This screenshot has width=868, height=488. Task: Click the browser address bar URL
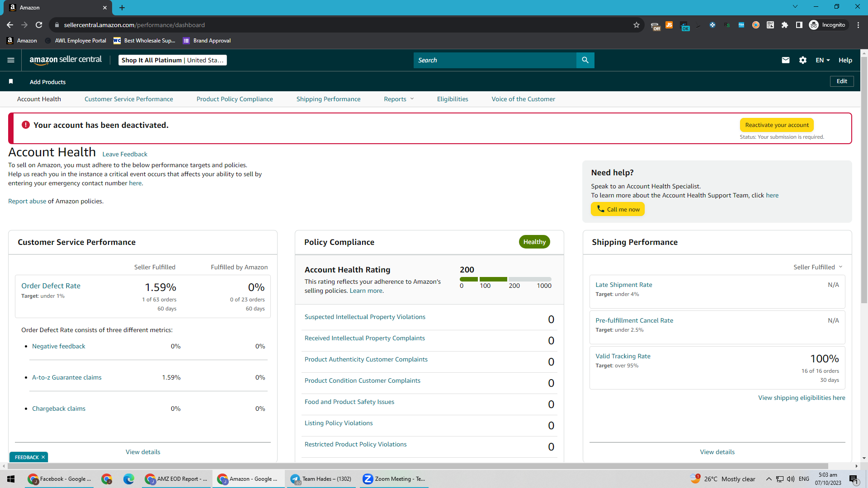point(134,25)
